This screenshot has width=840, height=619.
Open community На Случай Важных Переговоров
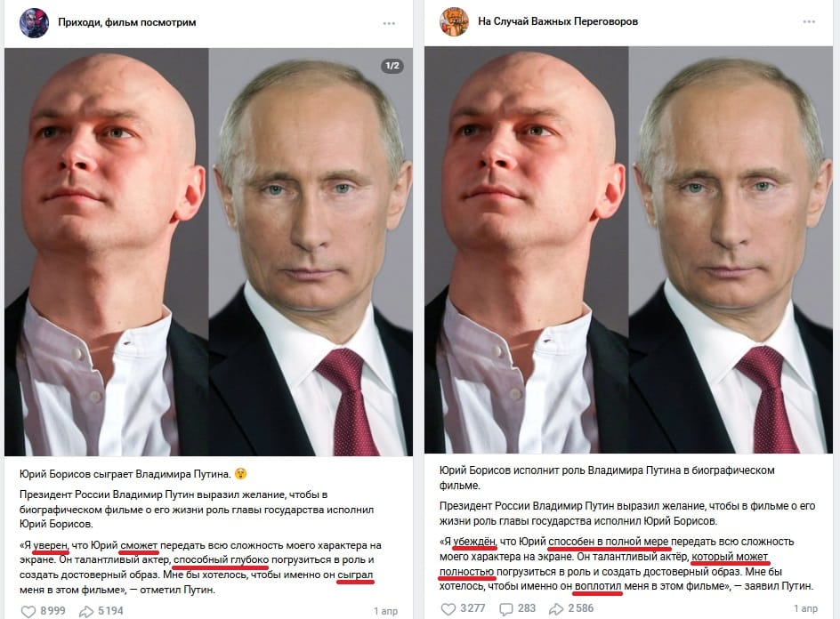558,21
